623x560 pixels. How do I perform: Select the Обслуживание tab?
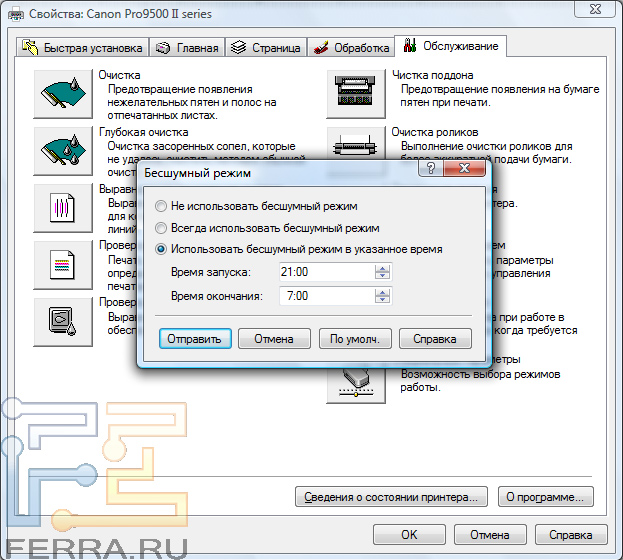(x=450, y=46)
